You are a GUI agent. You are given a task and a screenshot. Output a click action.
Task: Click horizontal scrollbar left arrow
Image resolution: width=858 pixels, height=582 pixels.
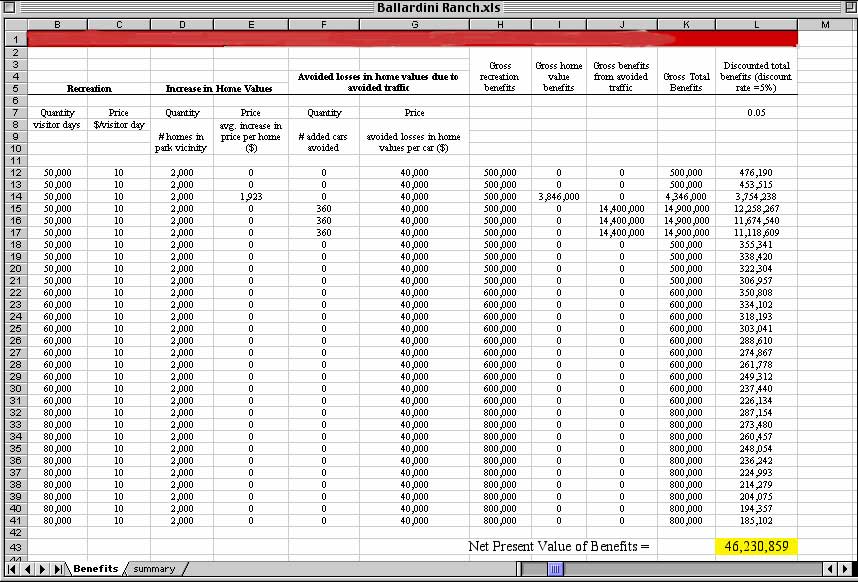pyautogui.click(x=529, y=569)
